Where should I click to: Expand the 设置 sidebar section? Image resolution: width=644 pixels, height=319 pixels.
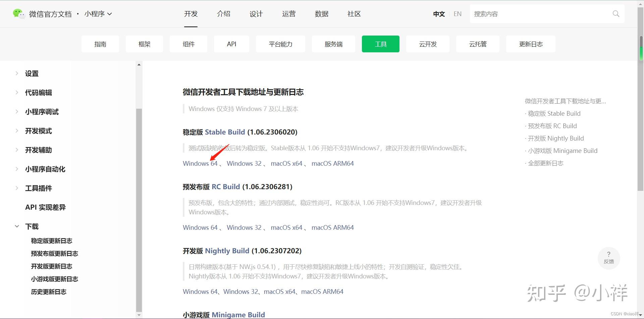(32, 73)
